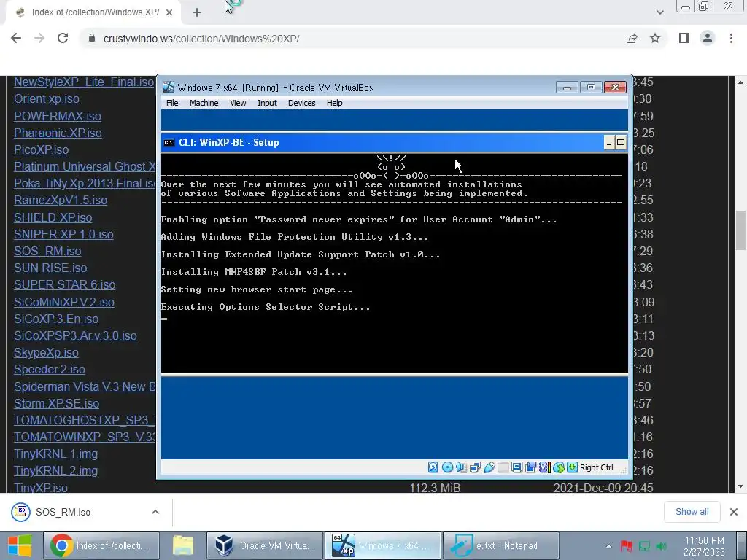View site info via the lock icon

(x=92, y=39)
